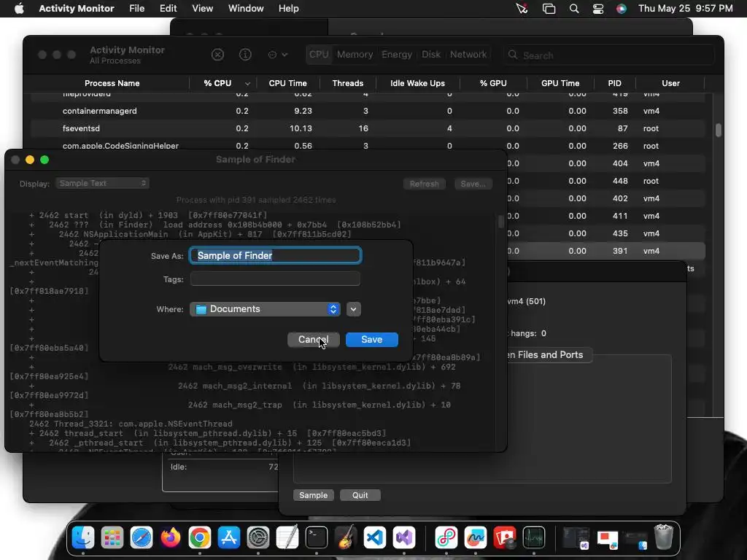Sort by Idle Wake Ups column header
The image size is (747, 560).
coord(417,83)
